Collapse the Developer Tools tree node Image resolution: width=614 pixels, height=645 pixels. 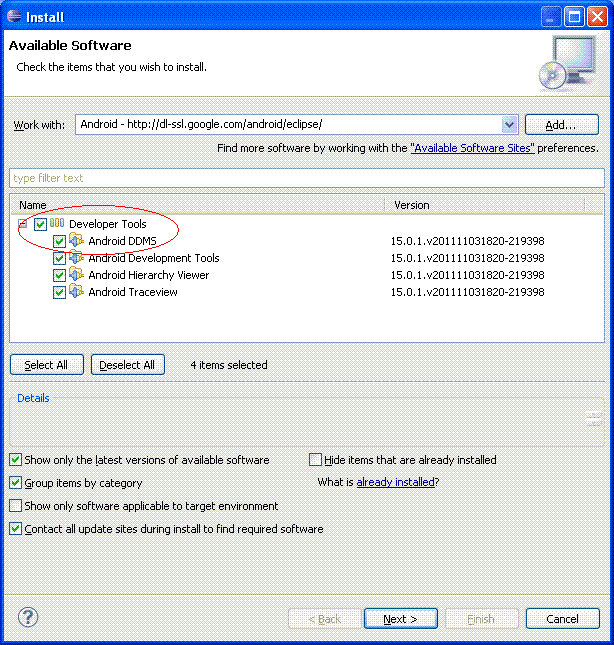pos(23,224)
